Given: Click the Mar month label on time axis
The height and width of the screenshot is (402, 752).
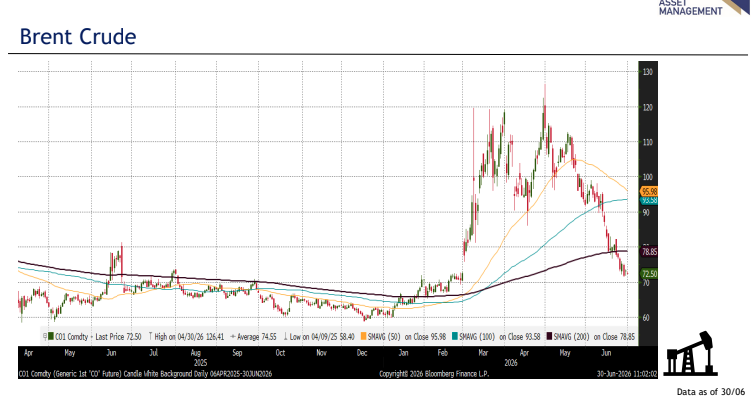Looking at the screenshot, I should [x=483, y=353].
